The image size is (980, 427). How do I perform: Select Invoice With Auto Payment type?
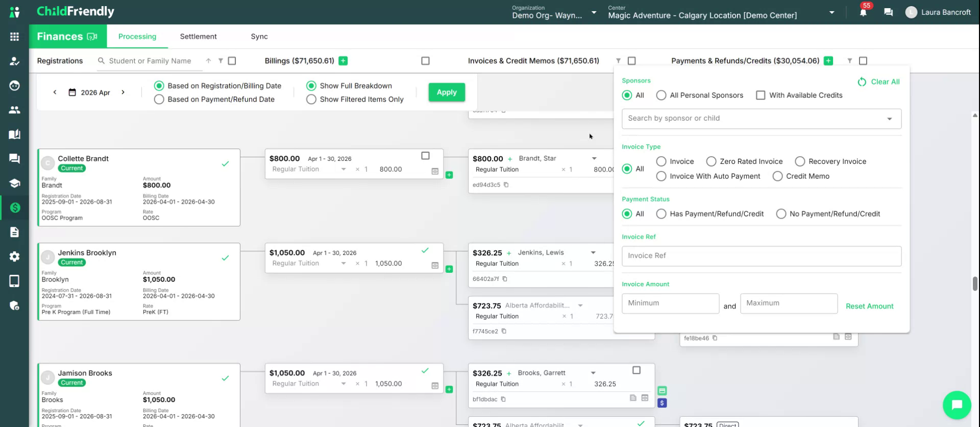coord(661,176)
